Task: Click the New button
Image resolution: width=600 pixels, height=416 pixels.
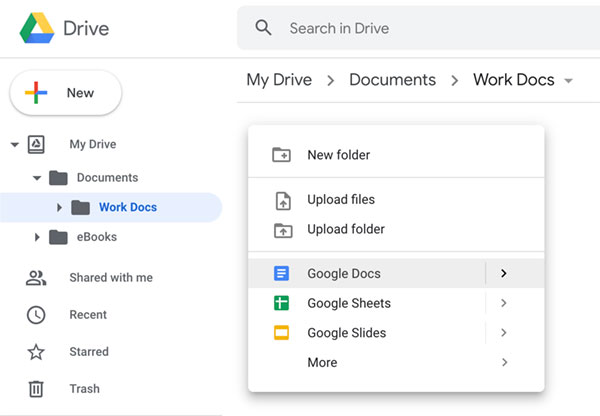Action: pyautogui.click(x=66, y=93)
